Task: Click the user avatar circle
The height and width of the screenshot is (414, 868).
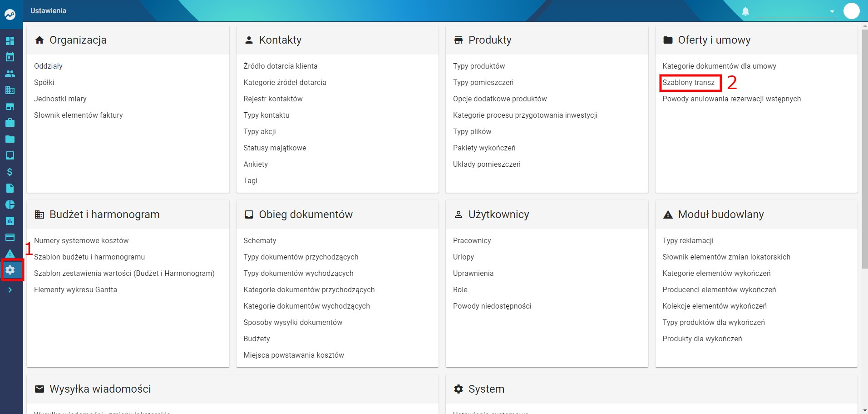Action: coord(852,11)
